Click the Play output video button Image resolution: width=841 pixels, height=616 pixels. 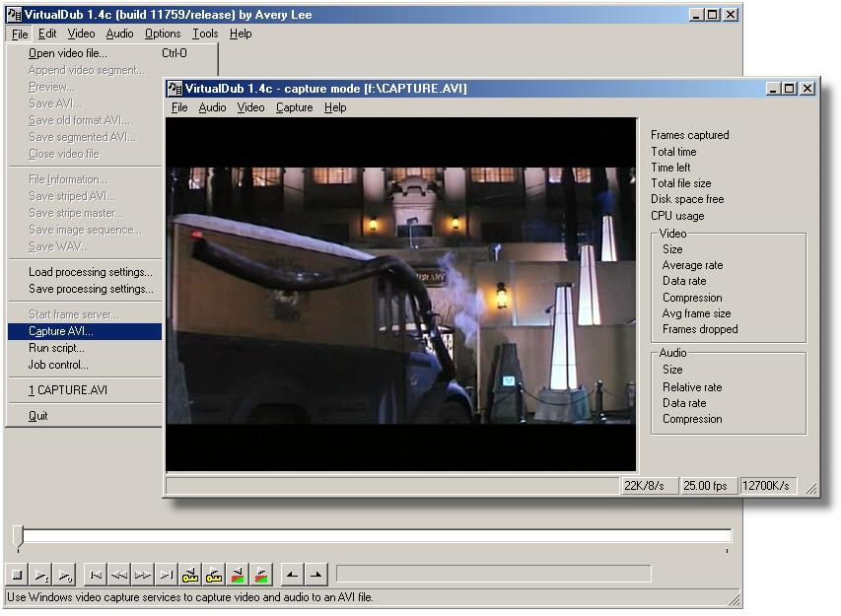coord(64,575)
